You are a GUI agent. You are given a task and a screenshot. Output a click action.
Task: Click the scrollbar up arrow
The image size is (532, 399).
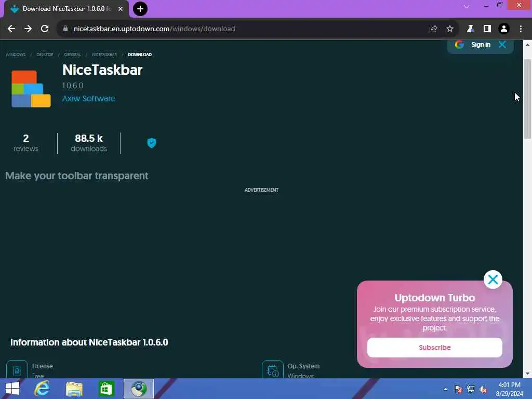click(527, 45)
